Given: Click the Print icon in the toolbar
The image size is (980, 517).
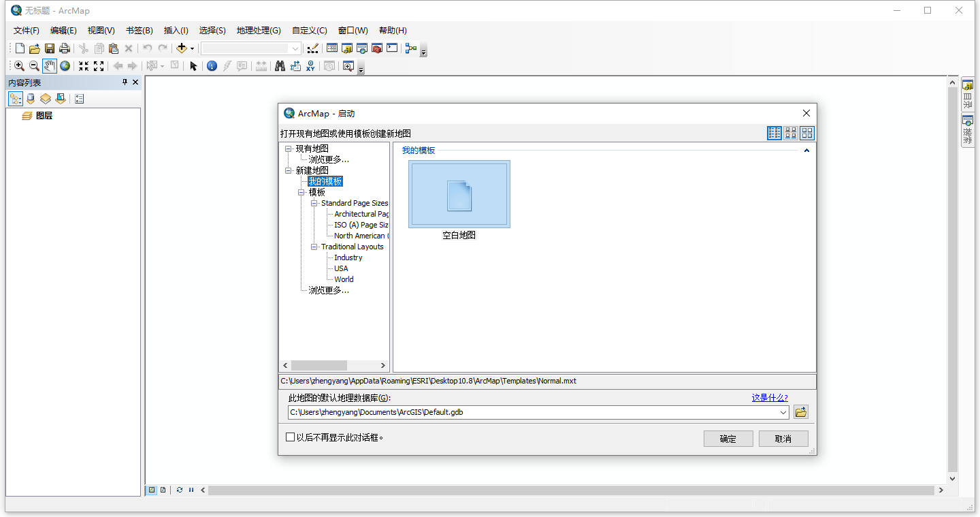Looking at the screenshot, I should pos(65,48).
